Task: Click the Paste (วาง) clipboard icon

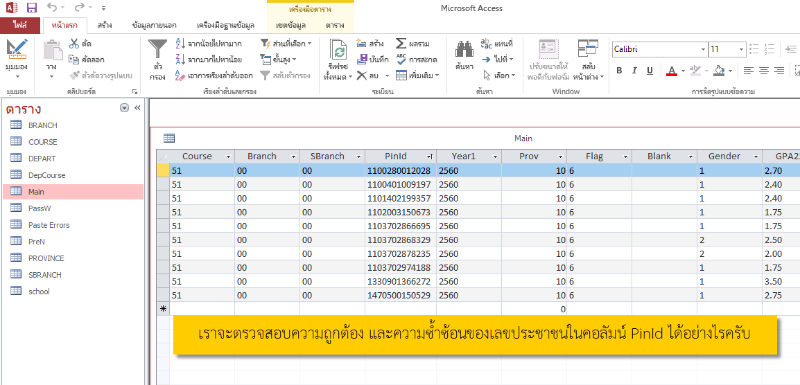Action: pyautogui.click(x=52, y=50)
